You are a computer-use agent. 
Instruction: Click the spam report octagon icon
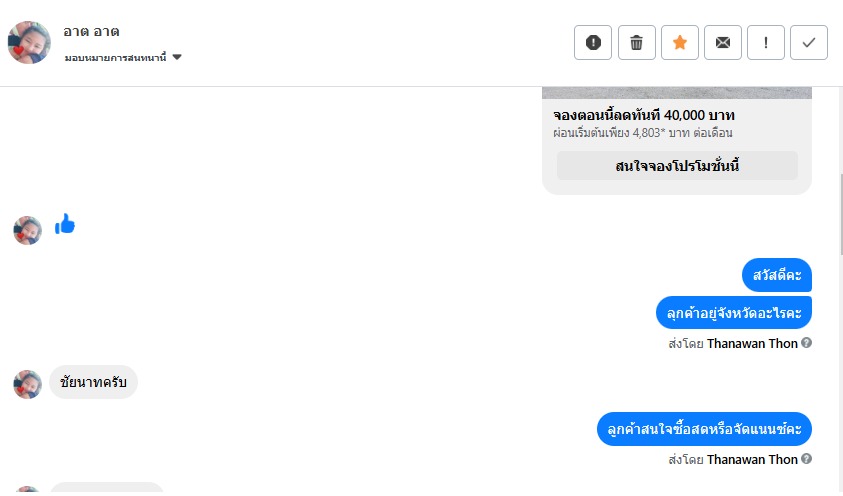(x=593, y=43)
